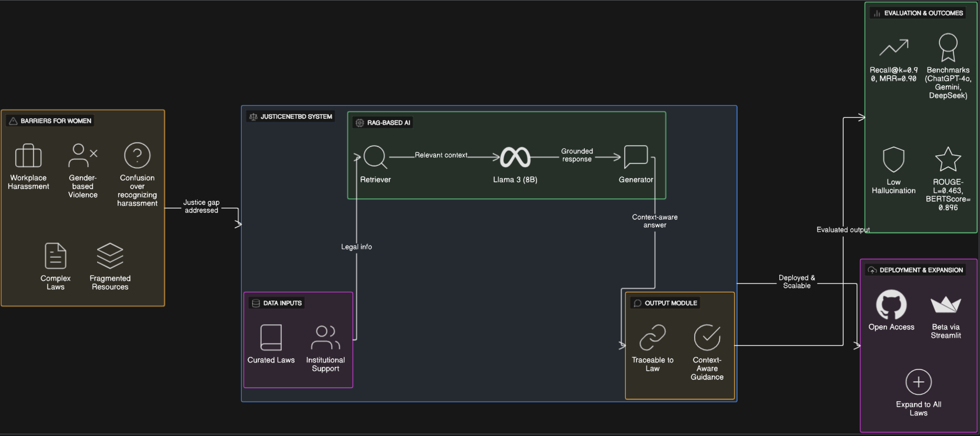Screen dimensions: 980x436
Task: Click the Evaluation & Outcomes header label
Action: click(923, 13)
